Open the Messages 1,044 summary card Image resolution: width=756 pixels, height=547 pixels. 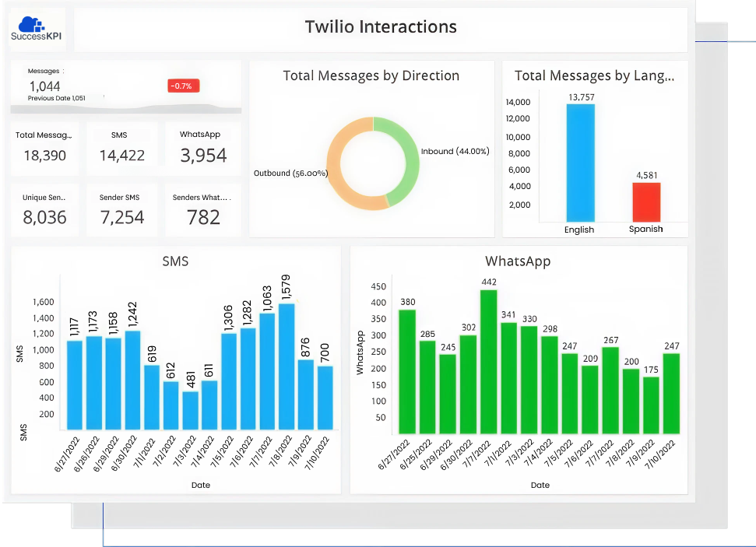(126, 86)
